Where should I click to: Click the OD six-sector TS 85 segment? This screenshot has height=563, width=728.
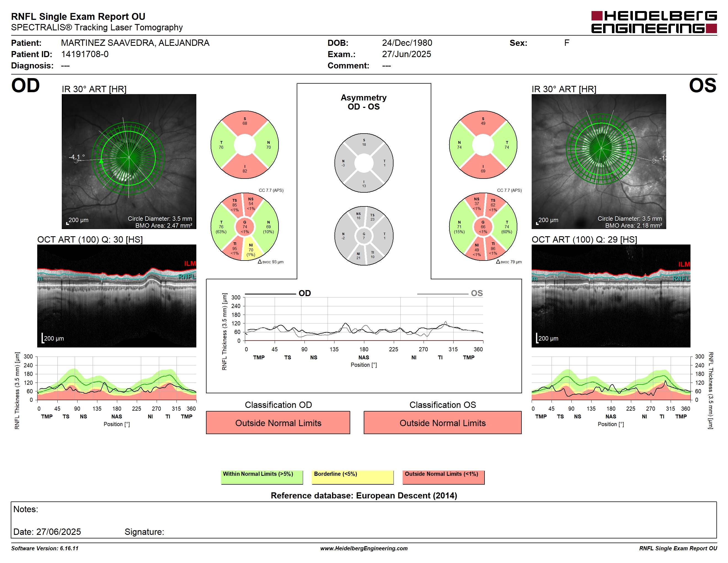point(235,205)
